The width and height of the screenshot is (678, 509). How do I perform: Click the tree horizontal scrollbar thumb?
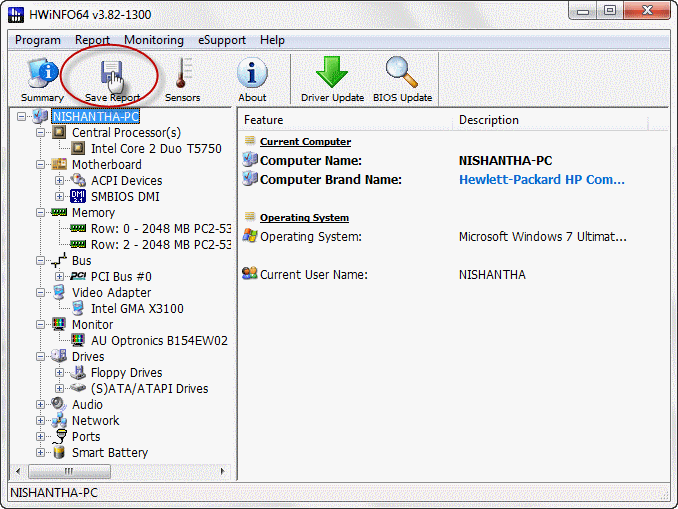click(x=69, y=471)
